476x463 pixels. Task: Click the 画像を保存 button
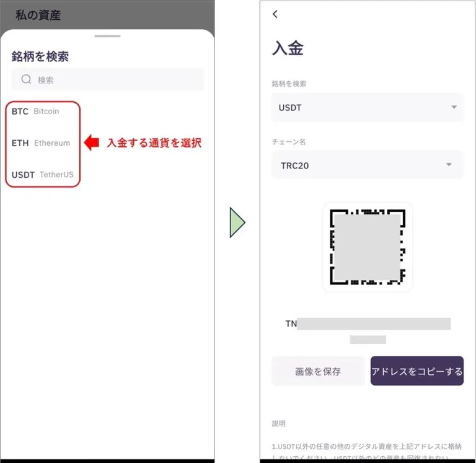318,371
